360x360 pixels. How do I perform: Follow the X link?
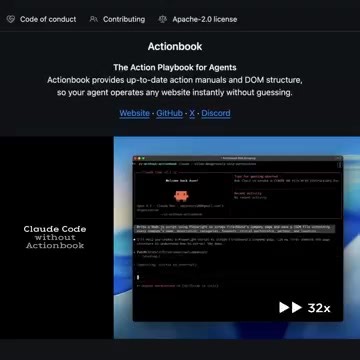[x=192, y=113]
